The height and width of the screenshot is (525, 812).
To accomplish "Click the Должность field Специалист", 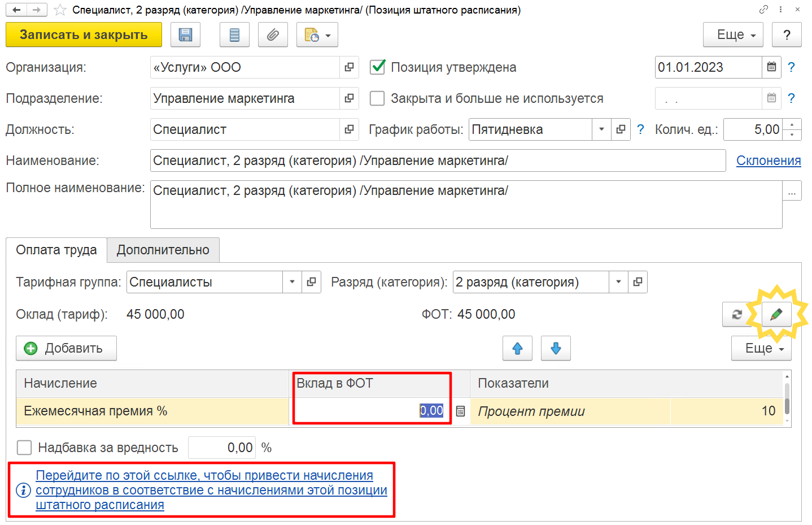I will pos(245,129).
